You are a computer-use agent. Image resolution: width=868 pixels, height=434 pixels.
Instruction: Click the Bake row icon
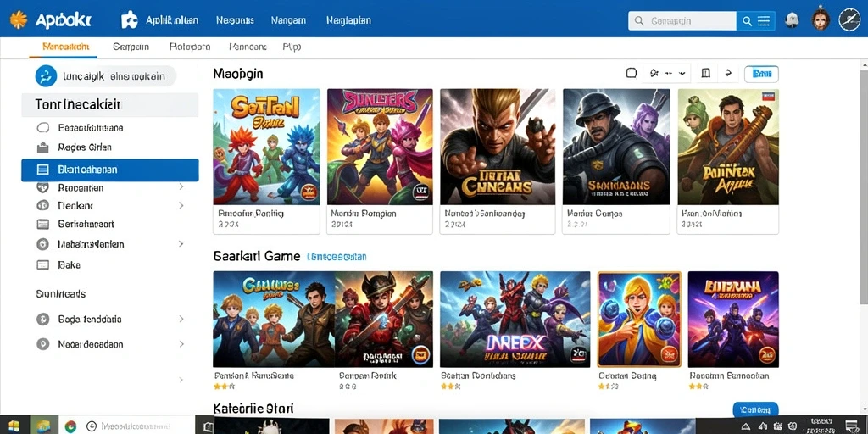tap(42, 265)
